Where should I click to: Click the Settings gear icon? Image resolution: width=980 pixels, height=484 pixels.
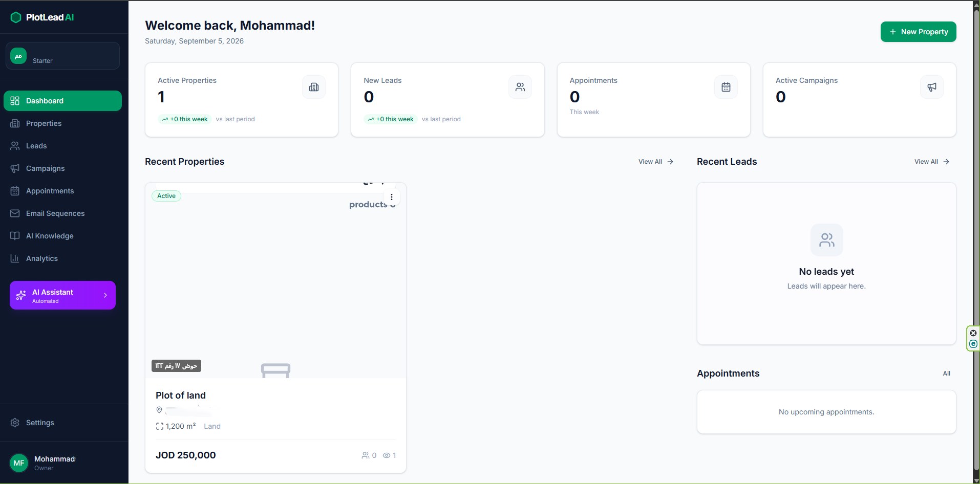pos(15,423)
